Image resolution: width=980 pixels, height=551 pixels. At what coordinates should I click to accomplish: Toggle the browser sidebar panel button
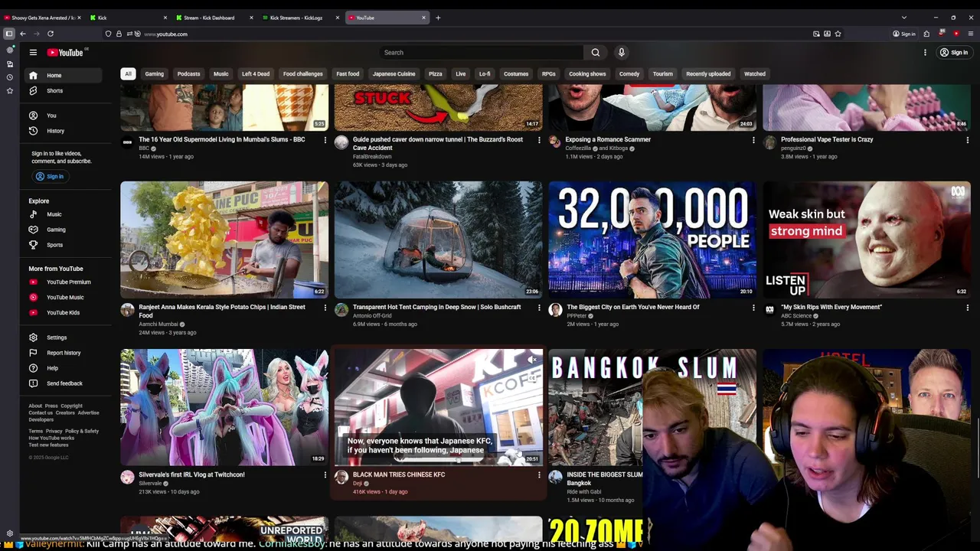tap(9, 34)
